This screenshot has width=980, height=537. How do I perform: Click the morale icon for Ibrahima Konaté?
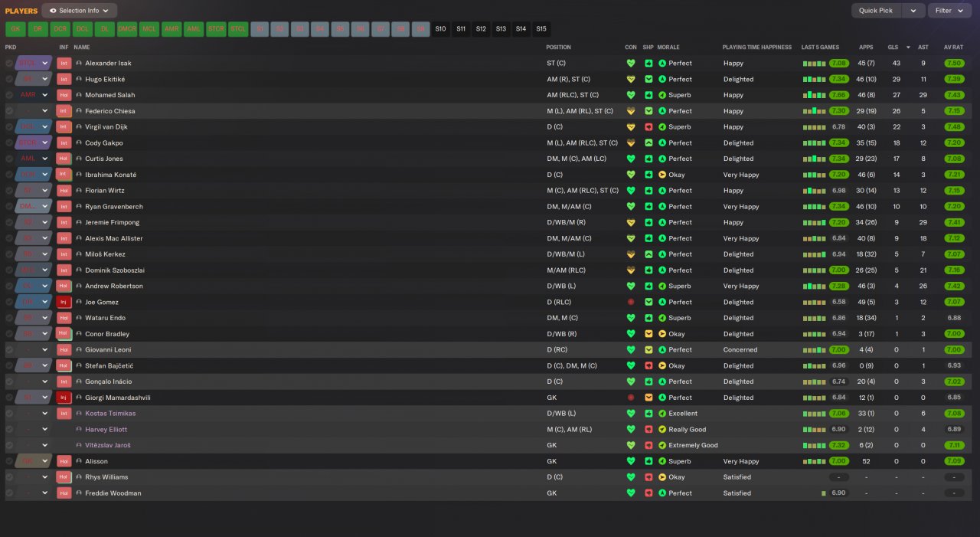pyautogui.click(x=662, y=175)
